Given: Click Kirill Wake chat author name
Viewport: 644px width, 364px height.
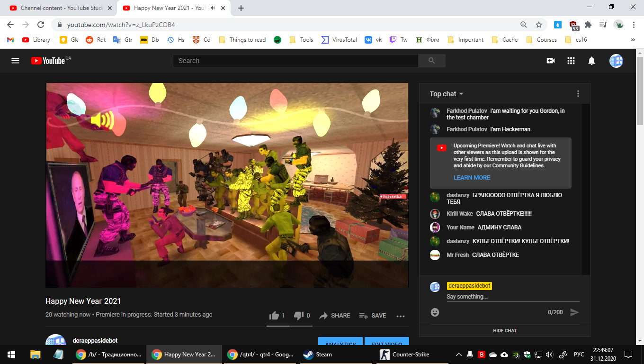Looking at the screenshot, I should click(x=460, y=214).
